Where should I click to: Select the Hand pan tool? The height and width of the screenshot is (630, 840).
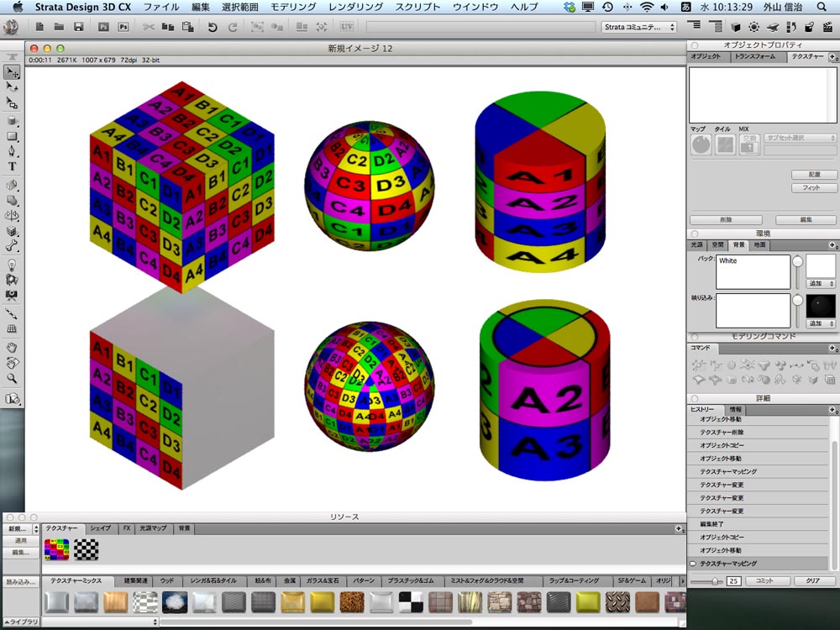tap(12, 348)
